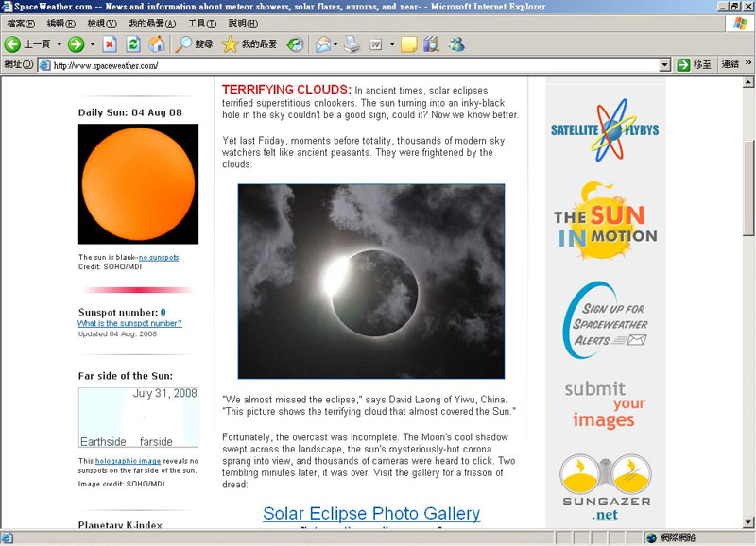The width and height of the screenshot is (756, 546).
Task: Click the History toolbar icon
Action: click(296, 44)
